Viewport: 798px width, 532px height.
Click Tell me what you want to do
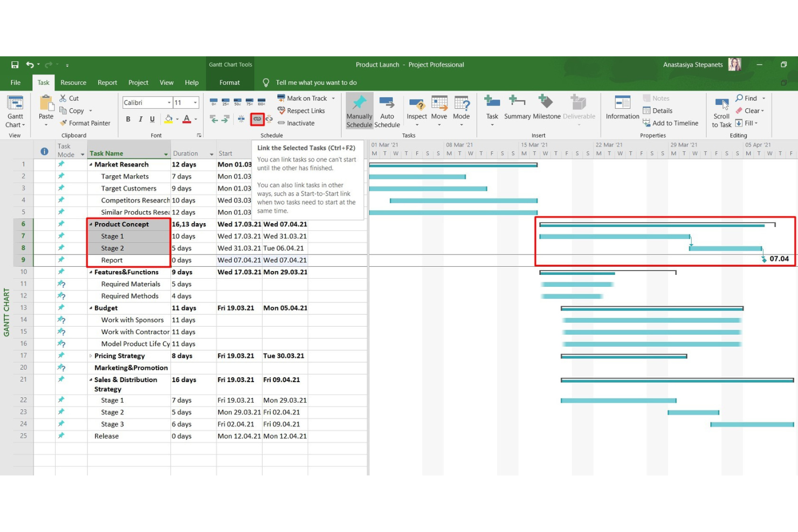click(316, 82)
